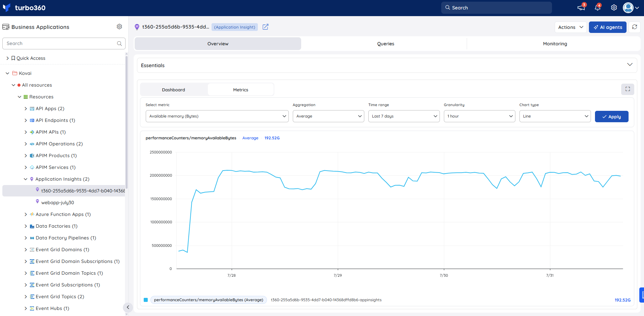Switch to the Monitoring tab
Screen dimensions: 644x316
[555, 44]
